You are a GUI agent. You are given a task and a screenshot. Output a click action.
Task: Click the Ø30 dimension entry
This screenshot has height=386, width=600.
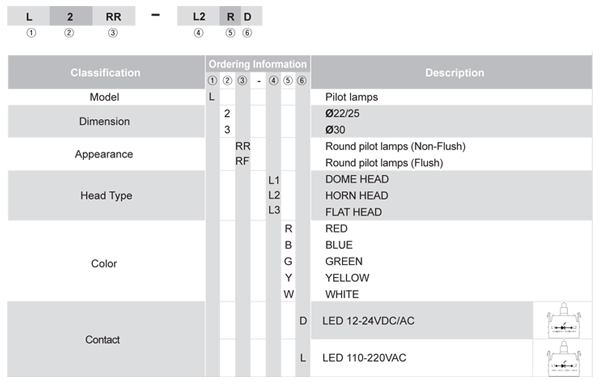click(x=335, y=130)
